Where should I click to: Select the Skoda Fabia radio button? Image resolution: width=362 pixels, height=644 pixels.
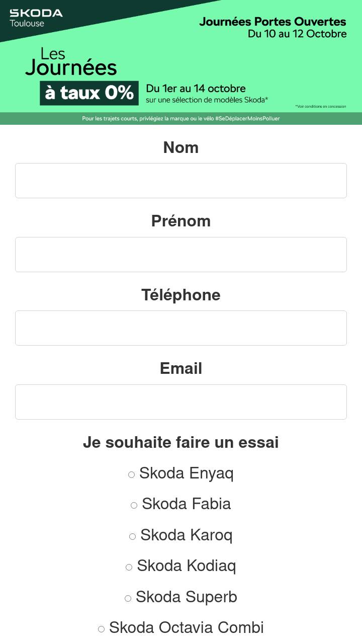coord(134,505)
